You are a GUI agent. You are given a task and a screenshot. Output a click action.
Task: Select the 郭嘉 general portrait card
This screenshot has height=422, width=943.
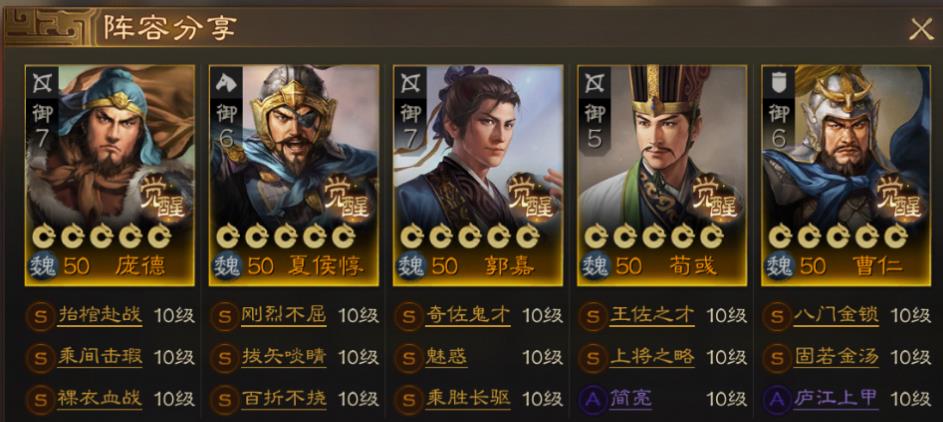478,175
